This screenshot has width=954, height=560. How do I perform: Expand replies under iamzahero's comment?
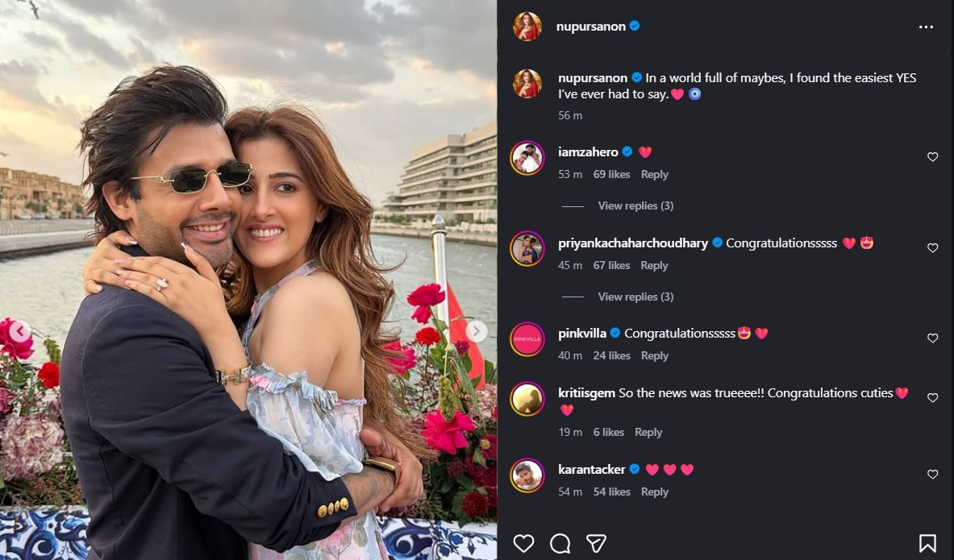point(635,205)
